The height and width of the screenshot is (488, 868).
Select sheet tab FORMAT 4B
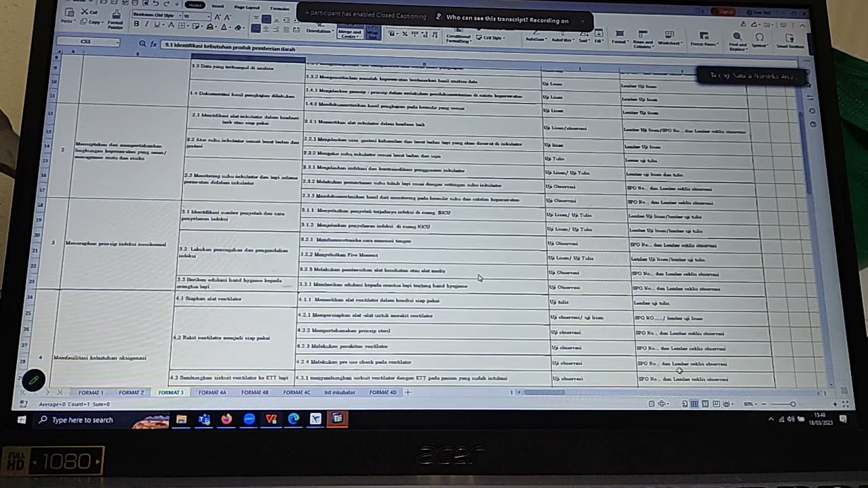255,392
